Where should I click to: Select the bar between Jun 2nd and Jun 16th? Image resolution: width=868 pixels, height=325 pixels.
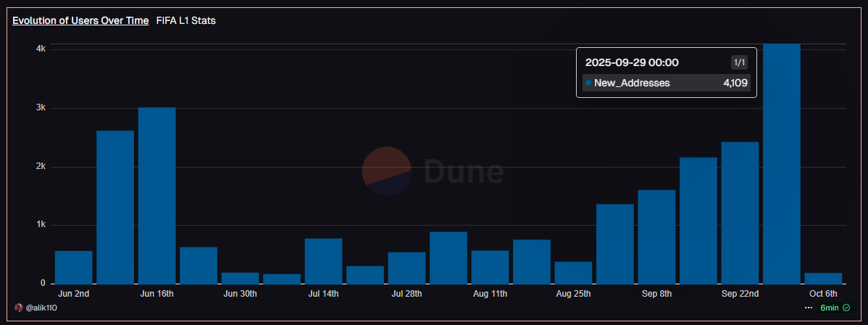point(115,207)
